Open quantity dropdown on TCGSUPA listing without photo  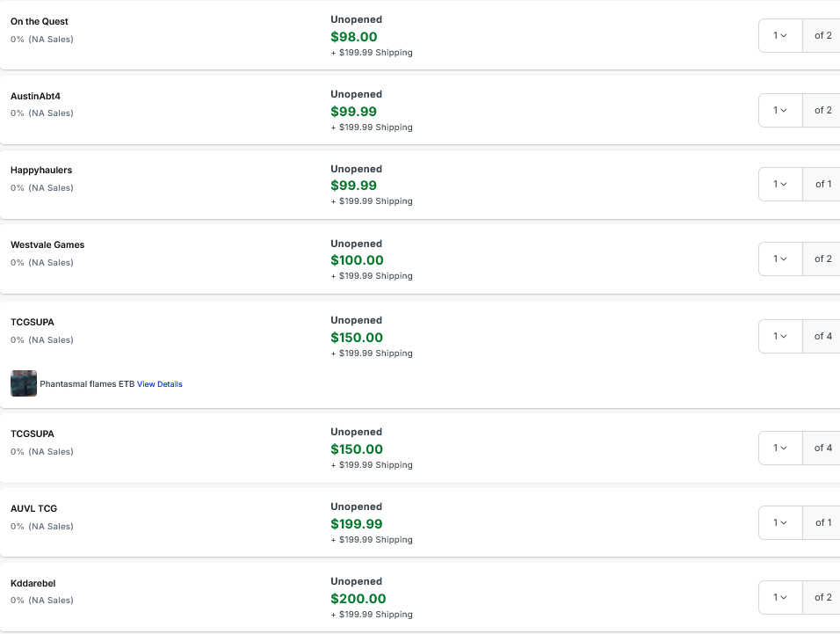point(780,448)
